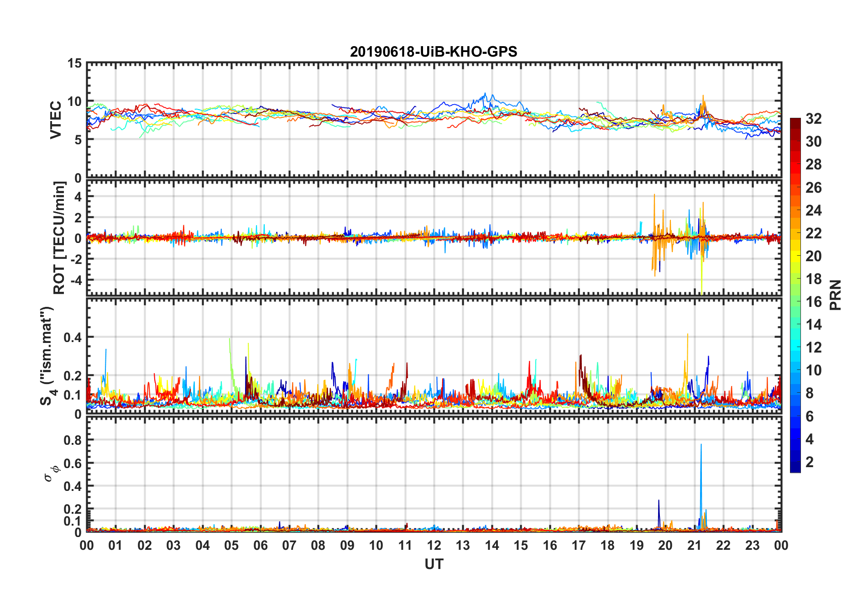Click colorbar tick label 2

(x=810, y=462)
